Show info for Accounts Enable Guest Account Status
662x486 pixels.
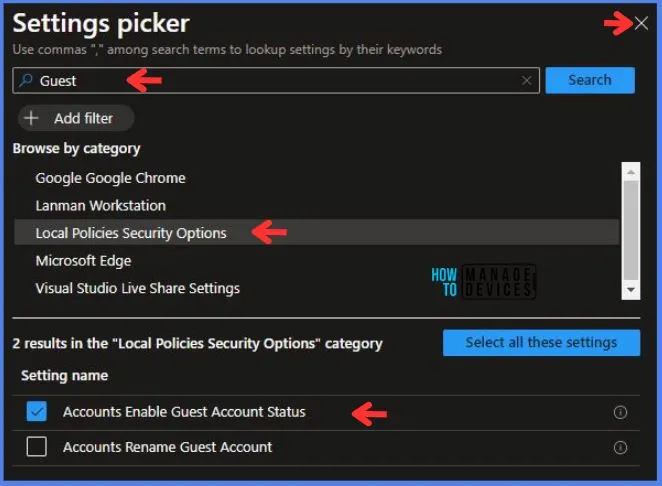click(x=619, y=412)
